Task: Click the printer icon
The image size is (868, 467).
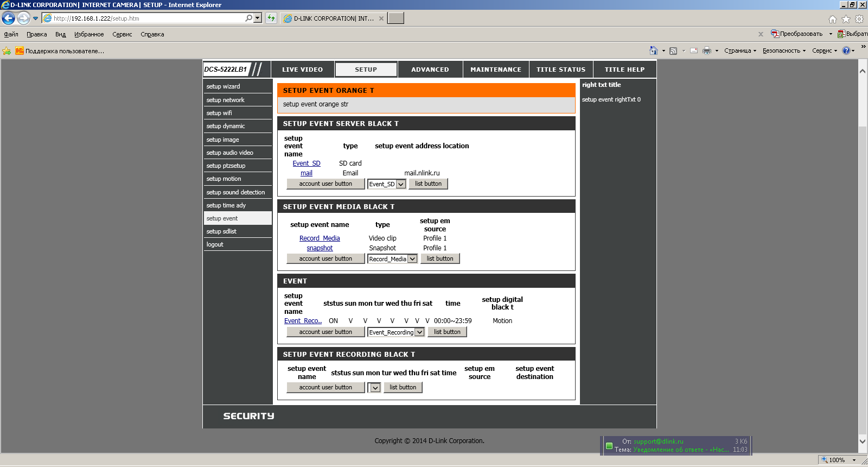Action: tap(706, 51)
